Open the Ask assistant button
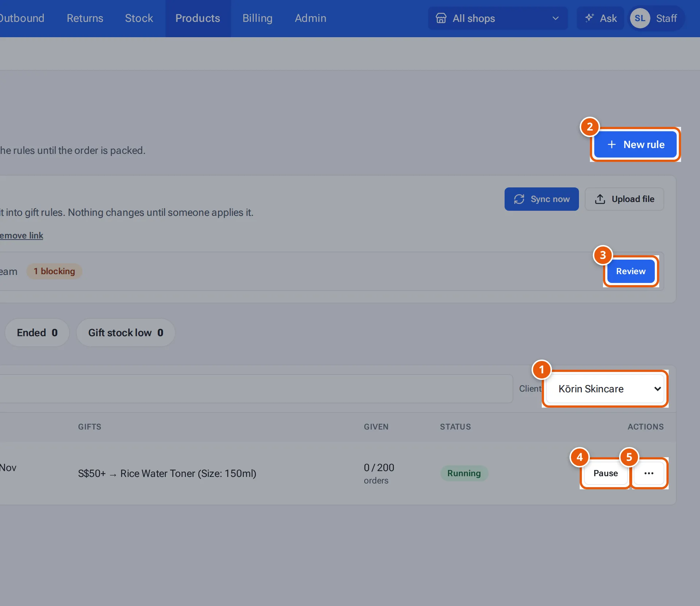Image resolution: width=700 pixels, height=606 pixels. (x=600, y=18)
